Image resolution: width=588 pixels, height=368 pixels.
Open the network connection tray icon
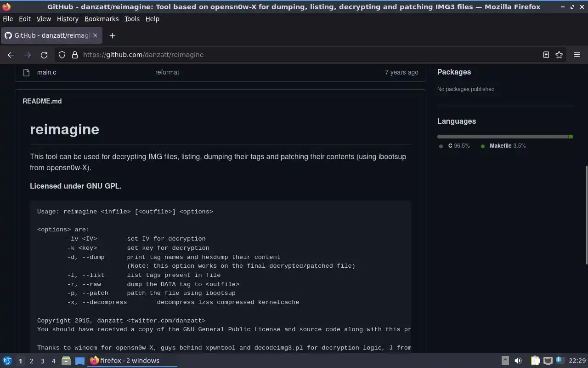(x=548, y=361)
